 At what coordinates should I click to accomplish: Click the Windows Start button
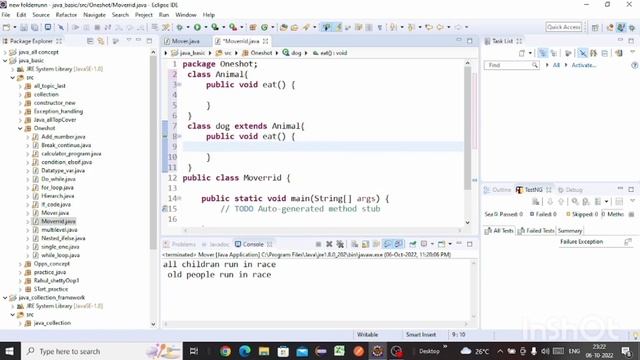[x=9, y=351]
